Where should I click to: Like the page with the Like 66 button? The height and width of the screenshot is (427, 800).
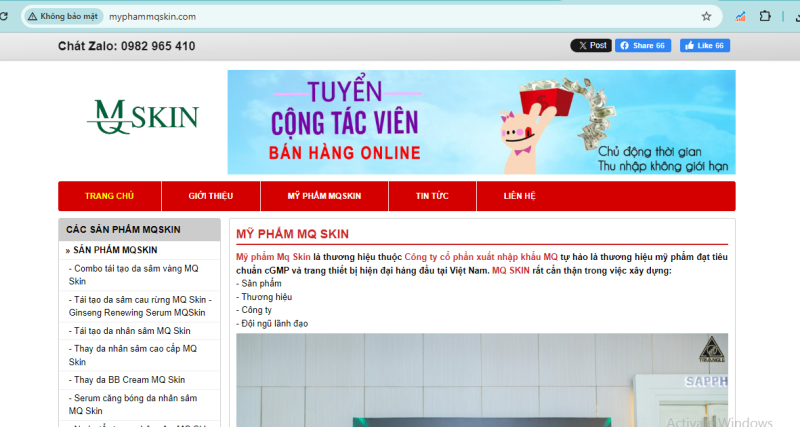pos(705,45)
